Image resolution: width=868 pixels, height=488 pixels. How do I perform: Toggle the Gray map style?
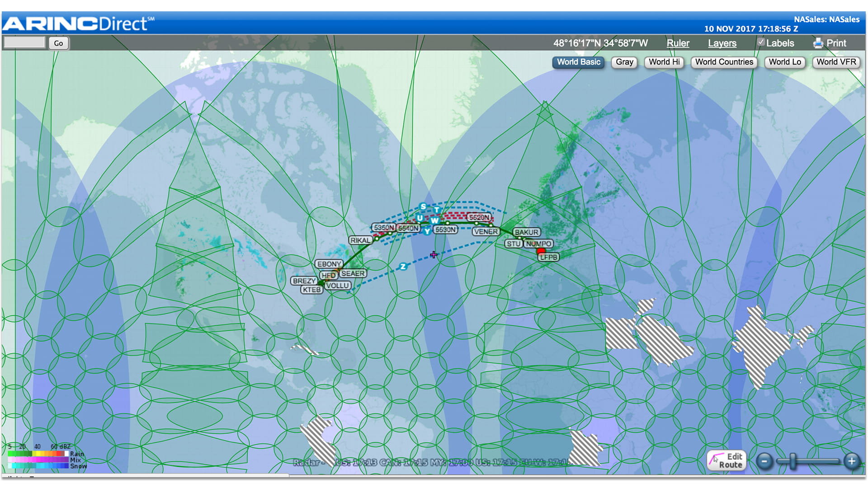point(624,62)
